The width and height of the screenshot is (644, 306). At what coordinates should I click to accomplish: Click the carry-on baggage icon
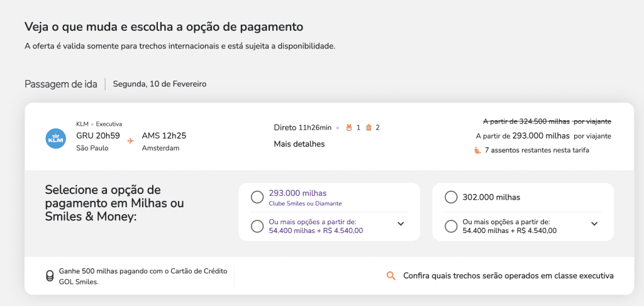point(348,128)
